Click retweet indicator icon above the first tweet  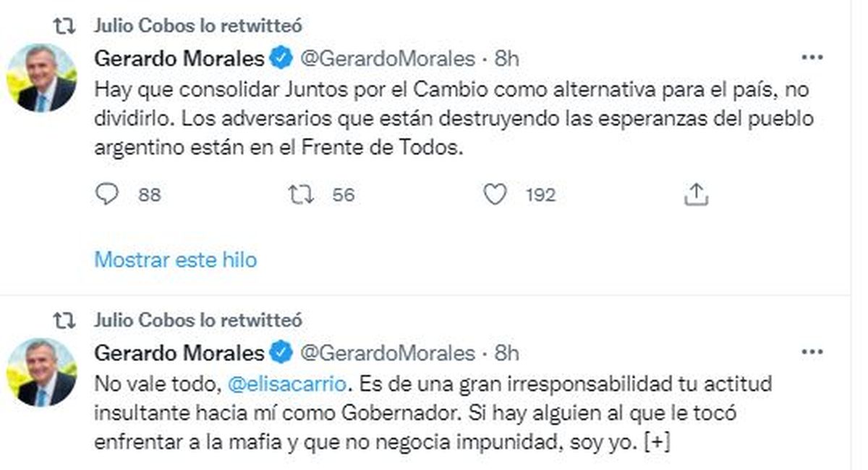[x=64, y=25]
